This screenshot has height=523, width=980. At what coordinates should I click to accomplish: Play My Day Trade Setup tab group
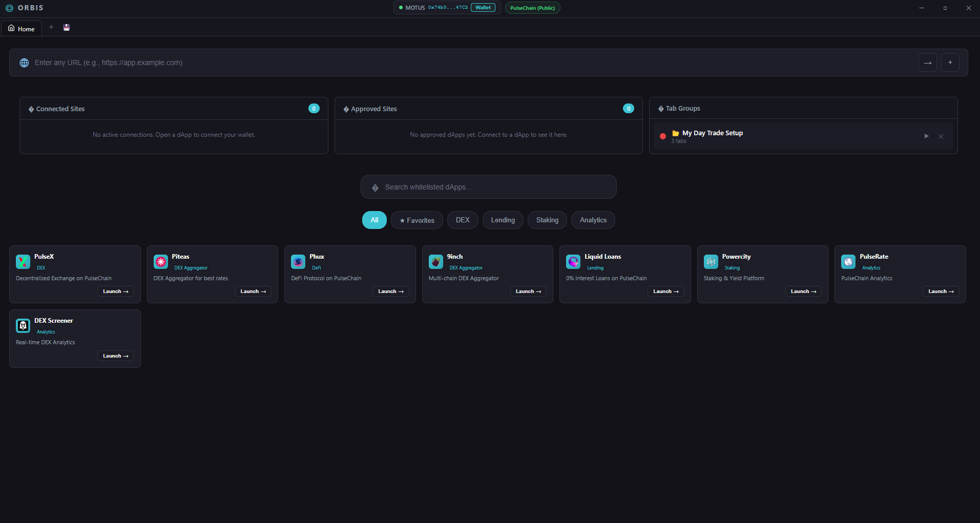click(x=926, y=136)
